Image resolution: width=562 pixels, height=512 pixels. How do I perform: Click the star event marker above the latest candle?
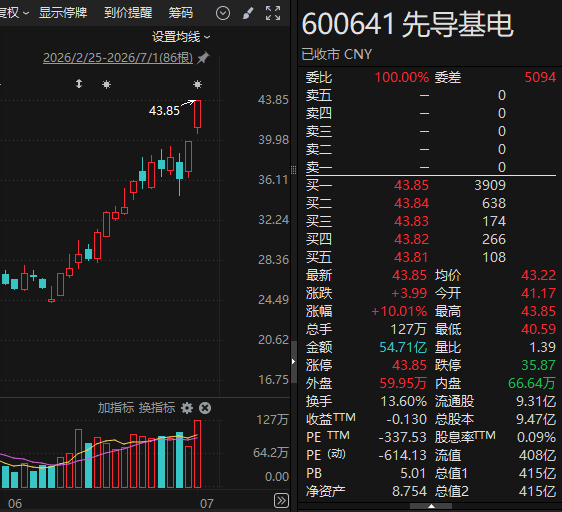point(197,84)
